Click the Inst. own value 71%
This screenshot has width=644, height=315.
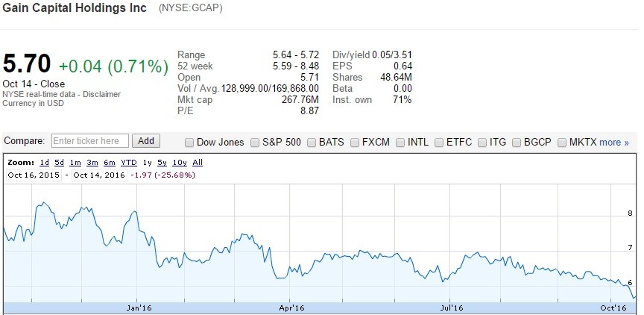click(x=402, y=99)
